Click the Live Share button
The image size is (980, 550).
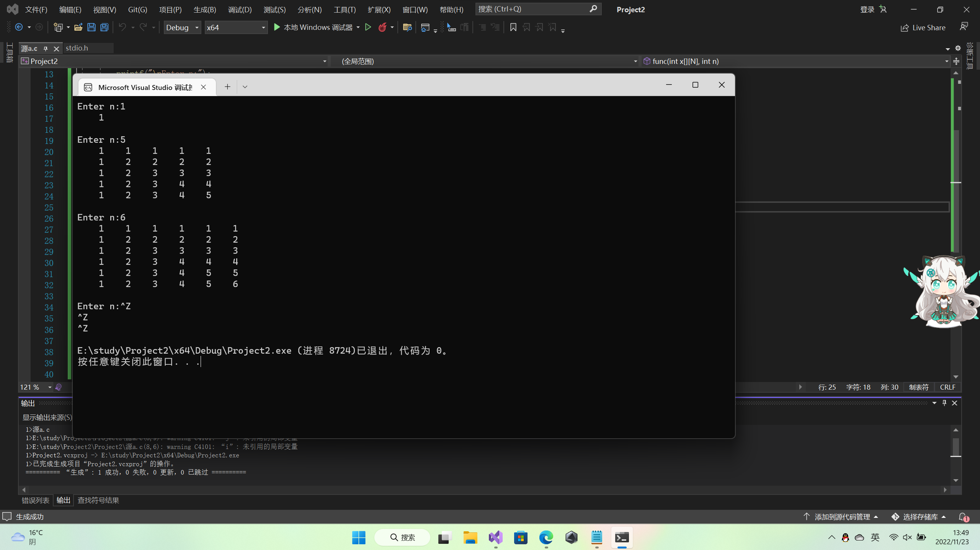923,28
